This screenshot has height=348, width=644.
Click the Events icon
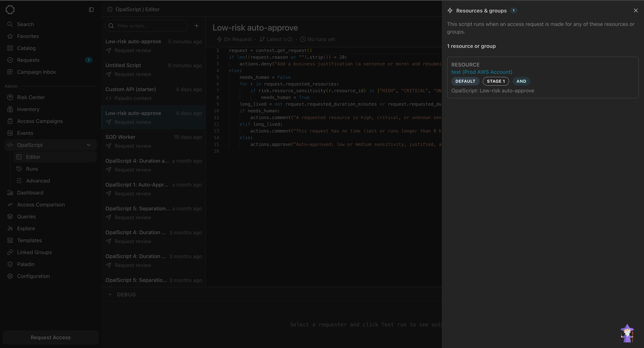pos(10,133)
